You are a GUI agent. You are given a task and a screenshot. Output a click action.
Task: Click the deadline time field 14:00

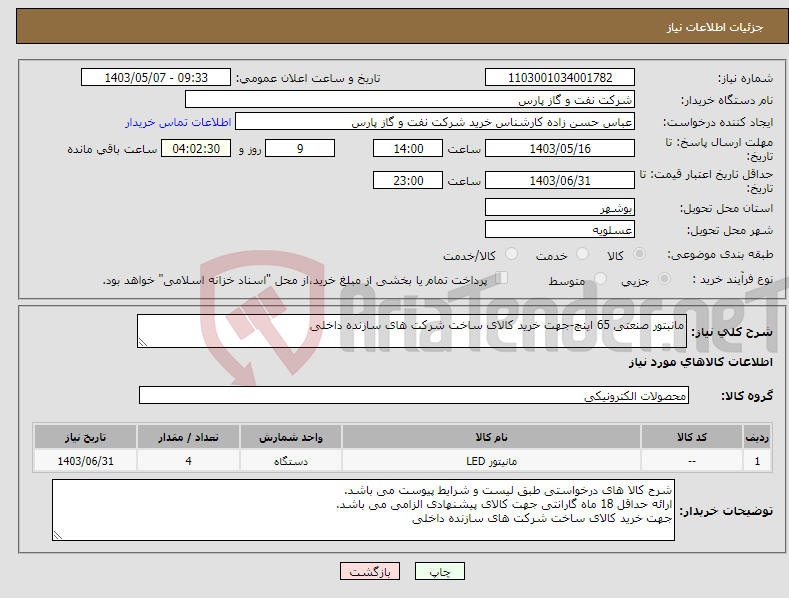point(408,148)
